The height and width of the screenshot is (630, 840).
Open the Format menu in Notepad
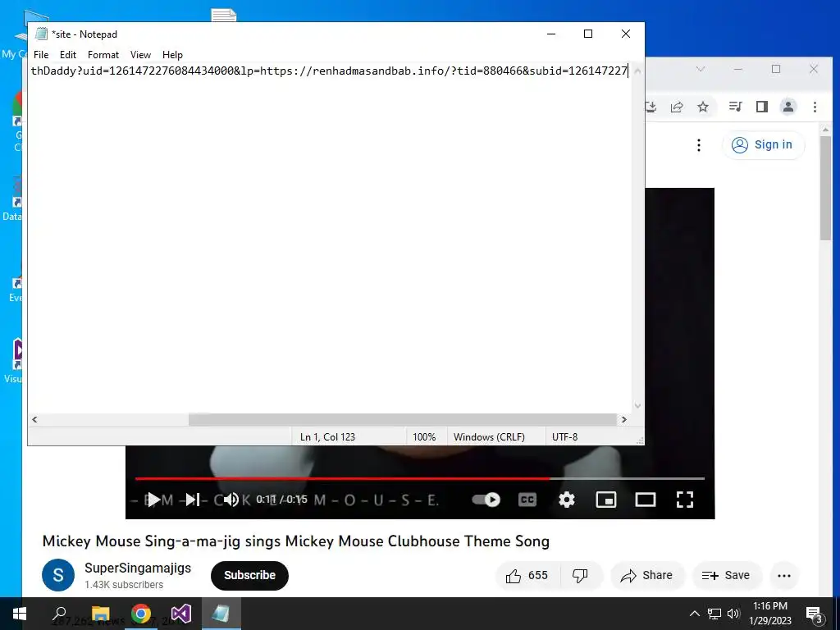[103, 55]
